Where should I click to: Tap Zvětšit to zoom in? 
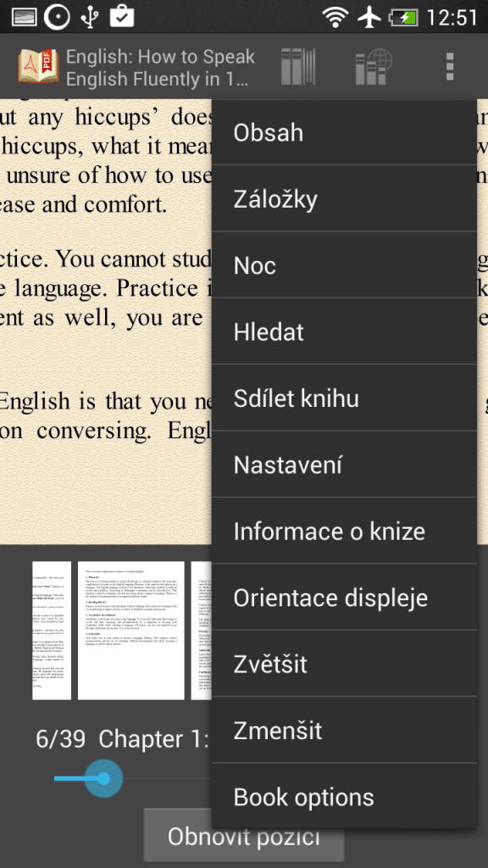tap(344, 664)
